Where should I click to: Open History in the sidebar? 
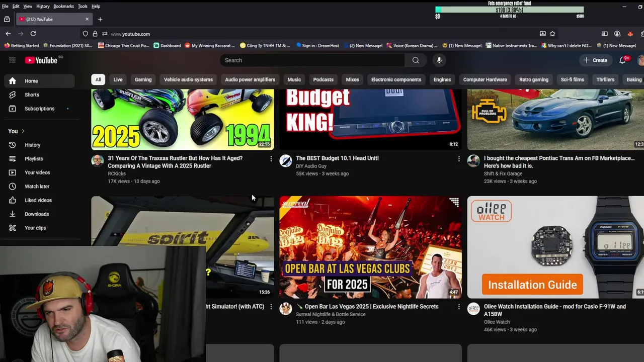pyautogui.click(x=40, y=145)
